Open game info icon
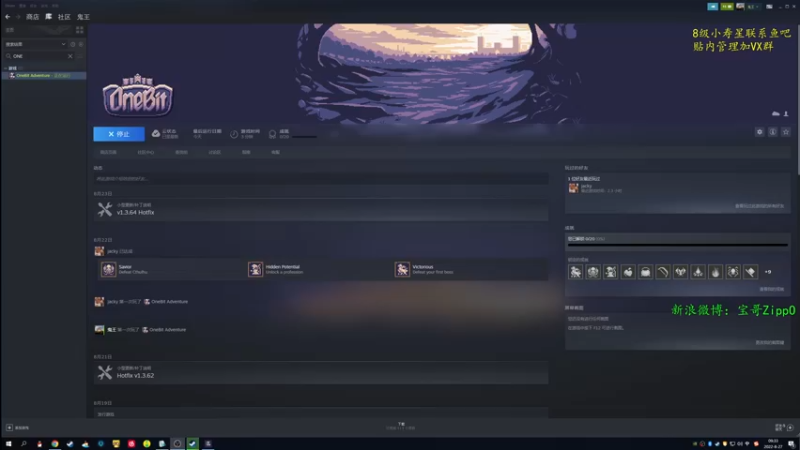800x450 pixels. coord(773,132)
